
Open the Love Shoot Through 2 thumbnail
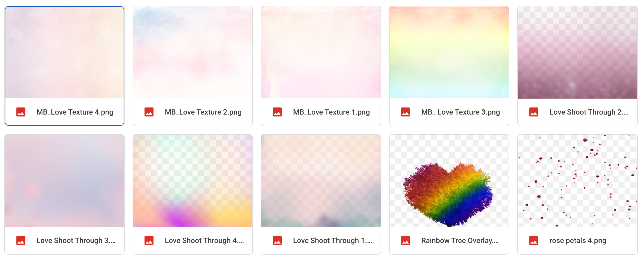coord(577,53)
